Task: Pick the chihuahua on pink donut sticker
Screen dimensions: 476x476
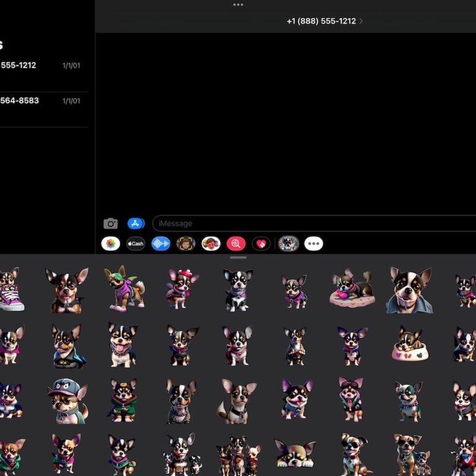Action: [x=351, y=289]
